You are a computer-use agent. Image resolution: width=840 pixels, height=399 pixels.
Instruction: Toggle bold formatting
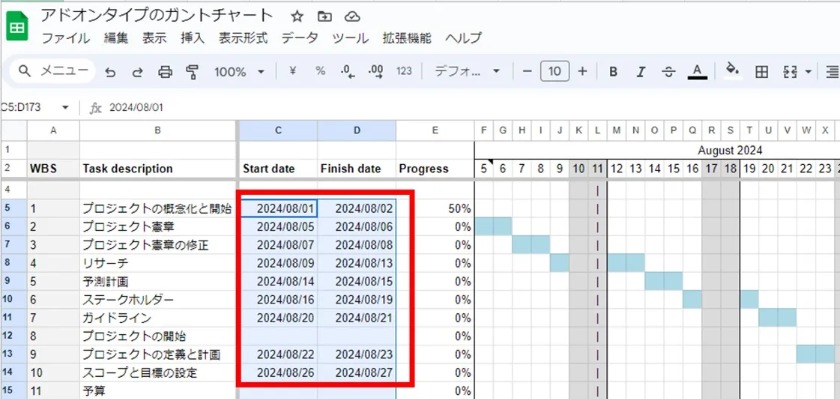613,72
